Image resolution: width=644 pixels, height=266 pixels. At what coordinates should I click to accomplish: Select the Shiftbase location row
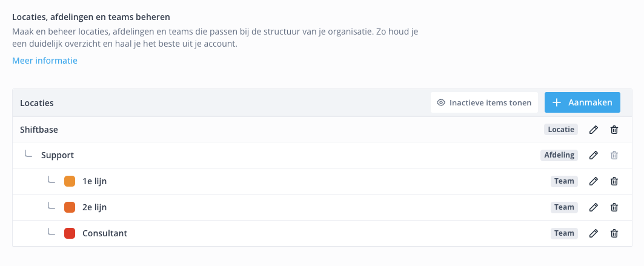tap(322, 130)
